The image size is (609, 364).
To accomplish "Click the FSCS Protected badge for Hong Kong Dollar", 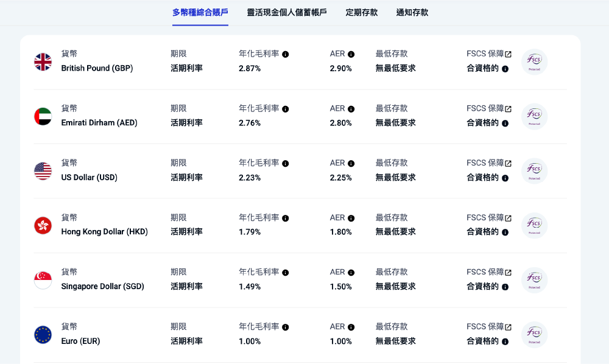I will (x=534, y=225).
